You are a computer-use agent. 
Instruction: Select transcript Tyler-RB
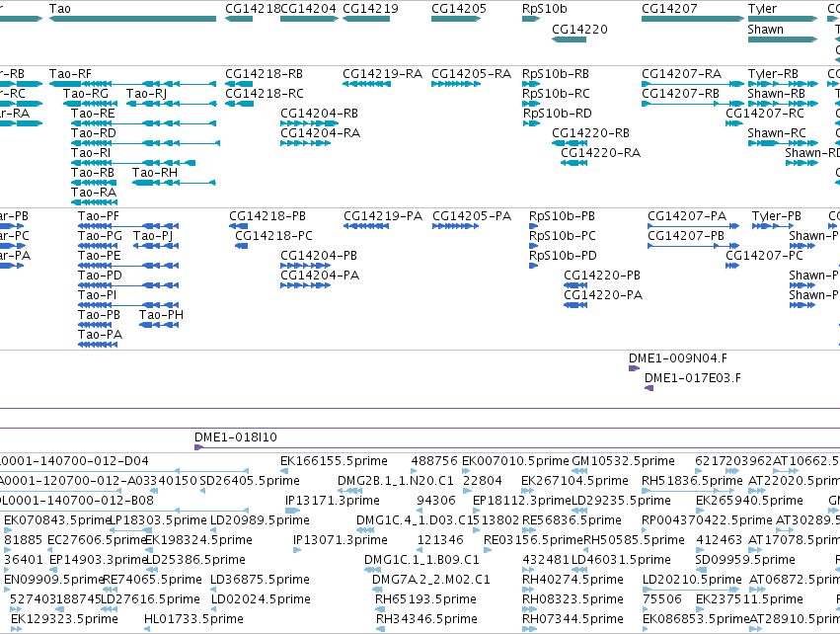[x=783, y=84]
